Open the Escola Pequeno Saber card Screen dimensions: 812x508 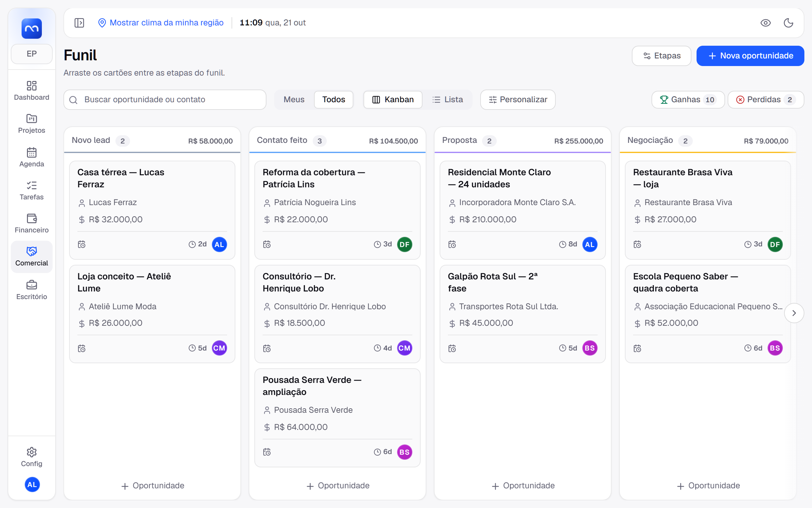click(708, 314)
